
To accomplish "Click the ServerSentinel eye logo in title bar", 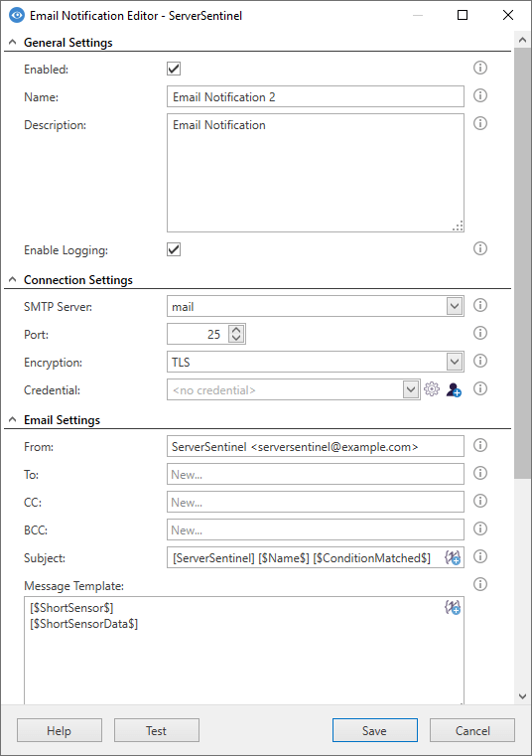I will tap(17, 16).
